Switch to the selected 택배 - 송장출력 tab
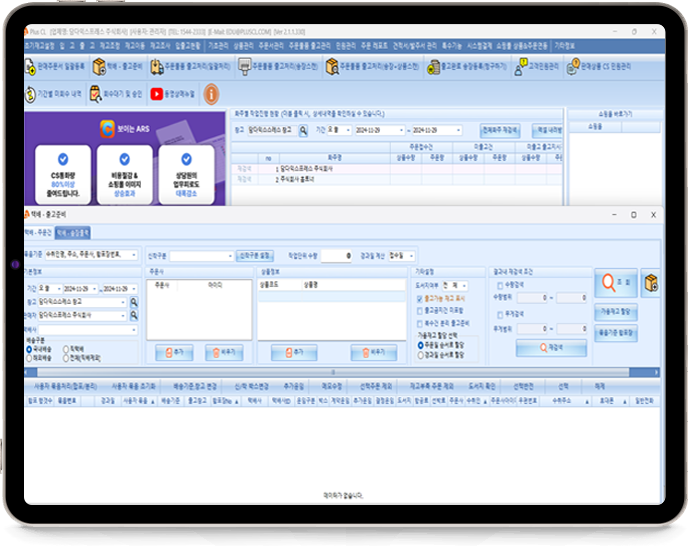 (x=73, y=233)
